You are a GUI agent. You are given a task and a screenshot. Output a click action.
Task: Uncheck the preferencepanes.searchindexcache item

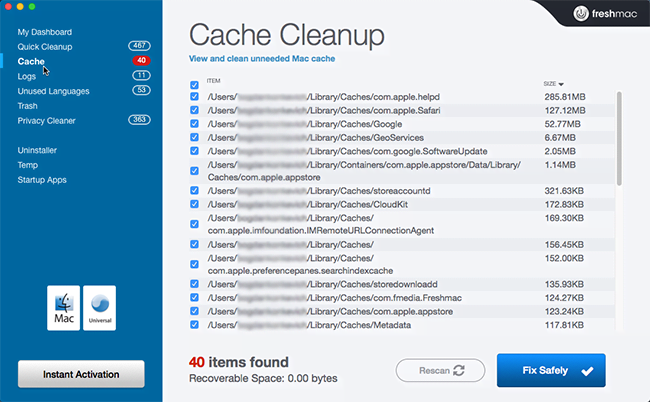click(x=194, y=264)
